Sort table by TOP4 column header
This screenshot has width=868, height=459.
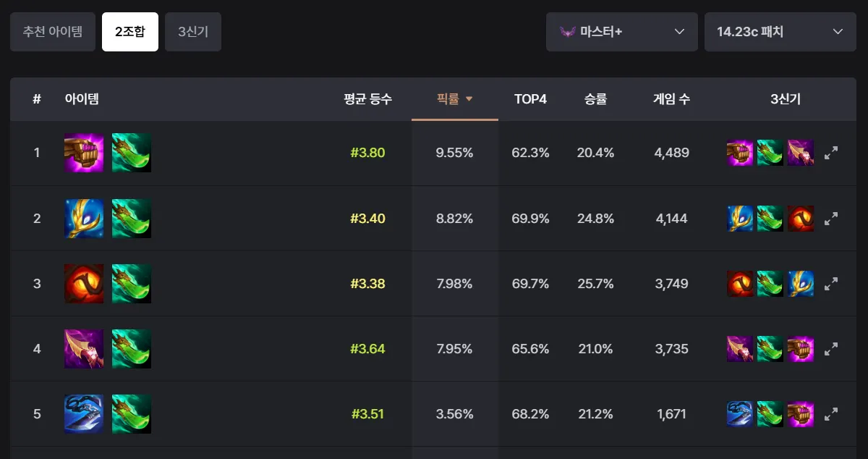point(530,99)
